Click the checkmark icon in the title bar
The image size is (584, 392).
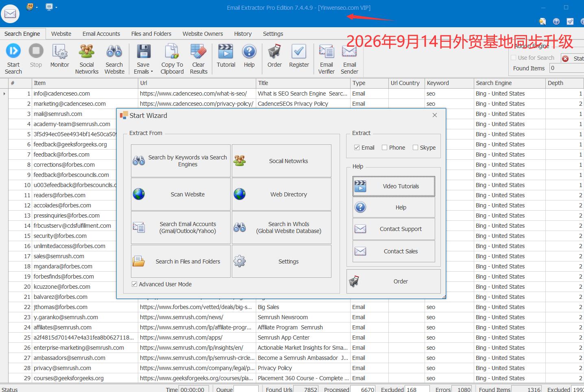tap(570, 22)
